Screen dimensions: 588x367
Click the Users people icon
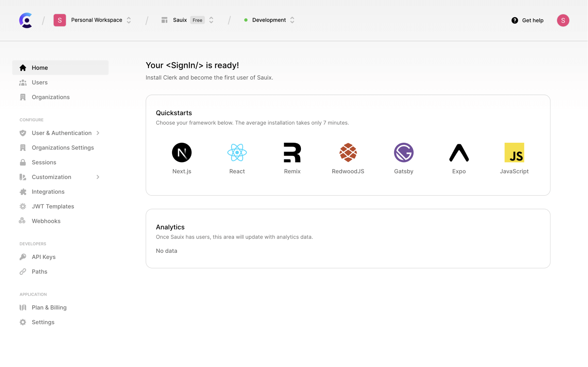pos(23,83)
